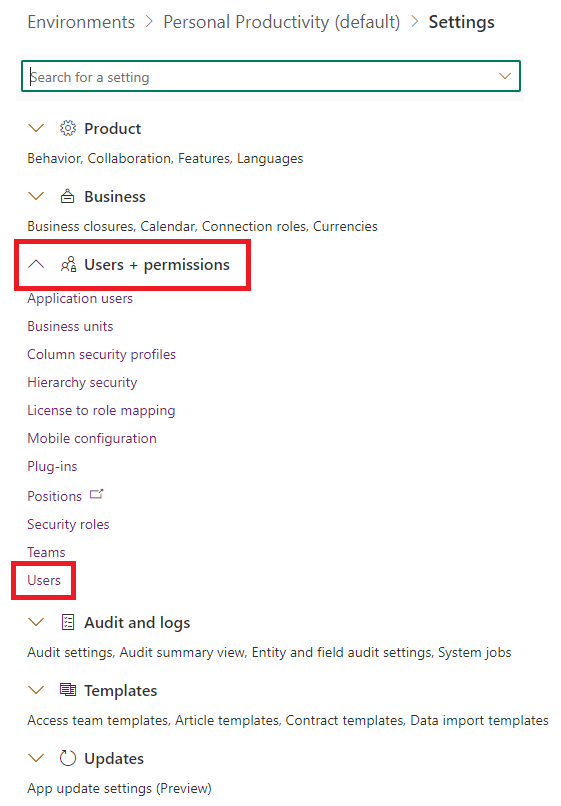Open the Security roles link
The height and width of the screenshot is (806, 561).
click(68, 524)
